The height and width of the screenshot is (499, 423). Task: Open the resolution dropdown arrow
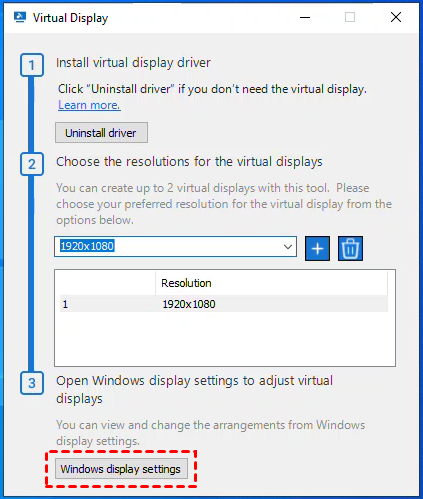288,247
